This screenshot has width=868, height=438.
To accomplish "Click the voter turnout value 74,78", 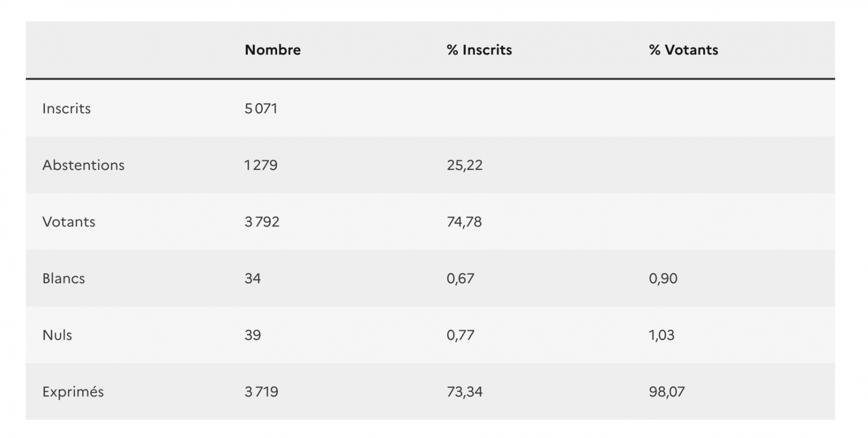I will [x=464, y=222].
